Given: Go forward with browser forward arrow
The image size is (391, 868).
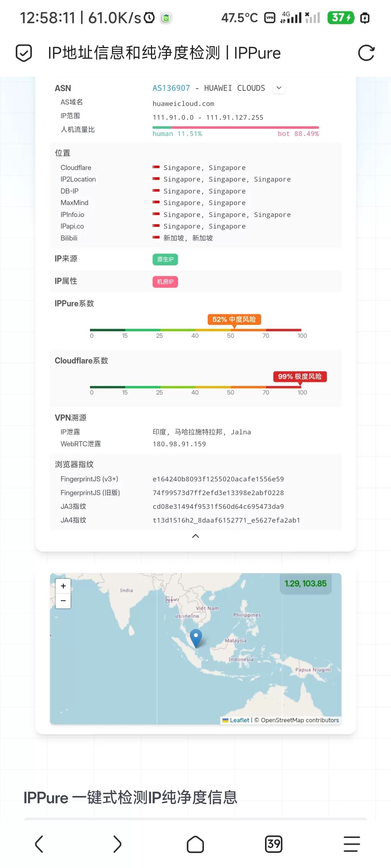Looking at the screenshot, I should [117, 844].
